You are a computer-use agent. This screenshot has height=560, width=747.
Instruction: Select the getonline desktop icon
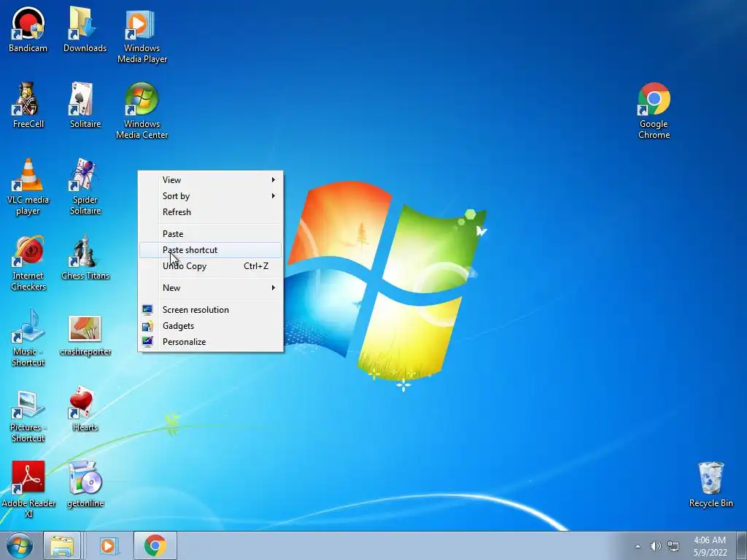click(x=85, y=484)
